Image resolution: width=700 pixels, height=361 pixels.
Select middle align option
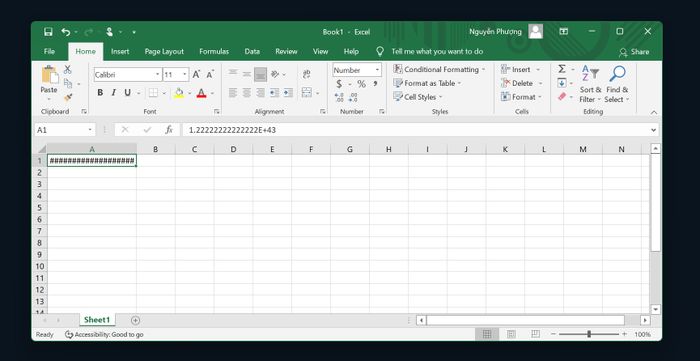point(246,75)
